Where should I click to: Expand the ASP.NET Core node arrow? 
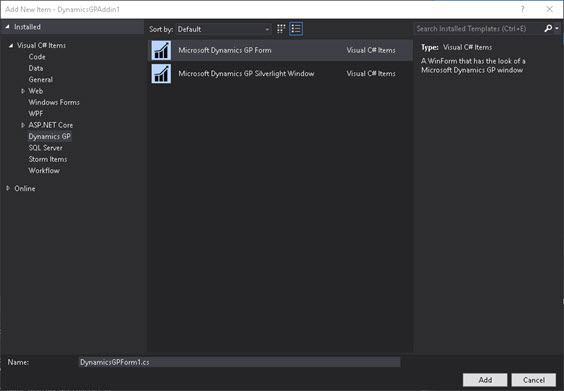pyautogui.click(x=23, y=125)
